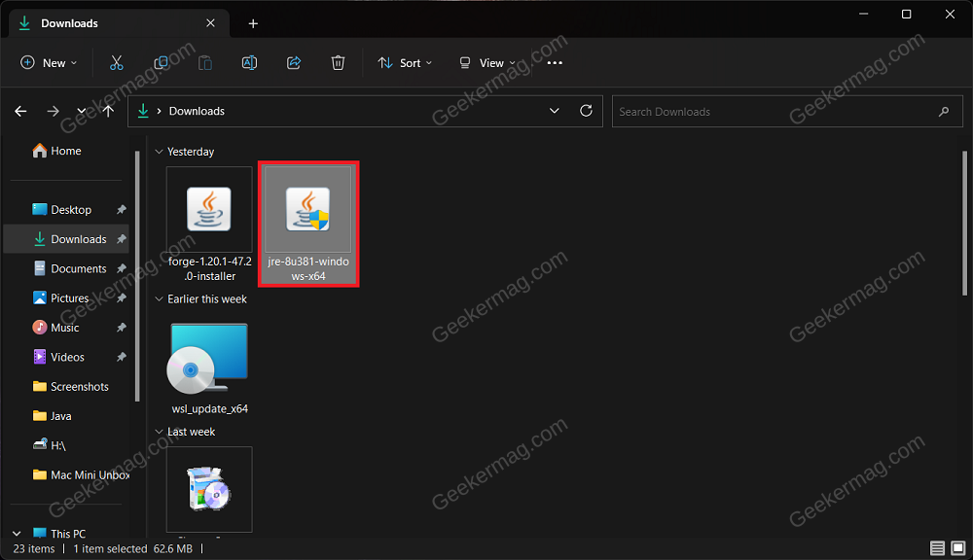Click the 1 item selected 62.6 MB text
Image resolution: width=973 pixels, height=560 pixels.
tap(132, 549)
